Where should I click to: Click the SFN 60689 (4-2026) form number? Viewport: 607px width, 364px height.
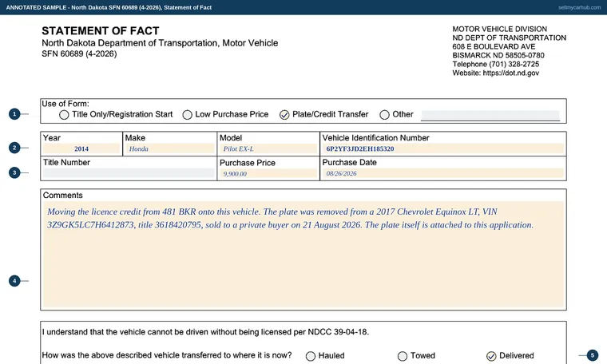coord(79,53)
